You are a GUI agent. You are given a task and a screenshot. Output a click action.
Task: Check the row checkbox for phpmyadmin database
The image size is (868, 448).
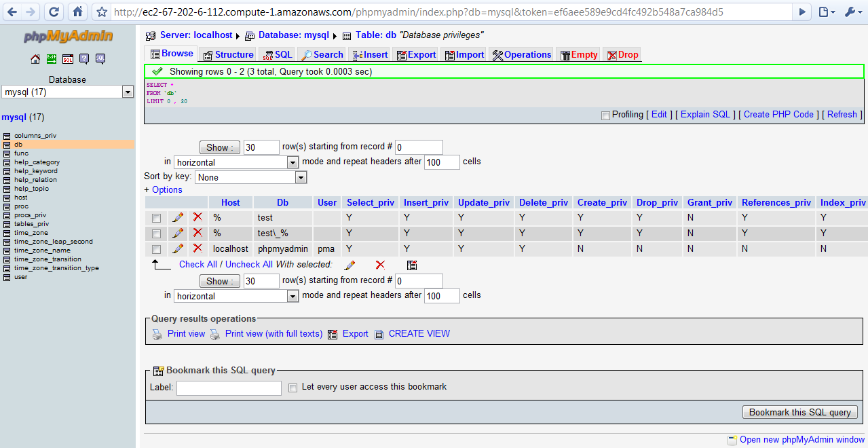tap(156, 248)
